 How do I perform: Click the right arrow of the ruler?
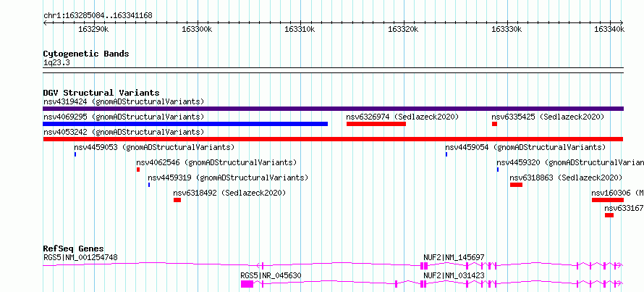[621, 22]
